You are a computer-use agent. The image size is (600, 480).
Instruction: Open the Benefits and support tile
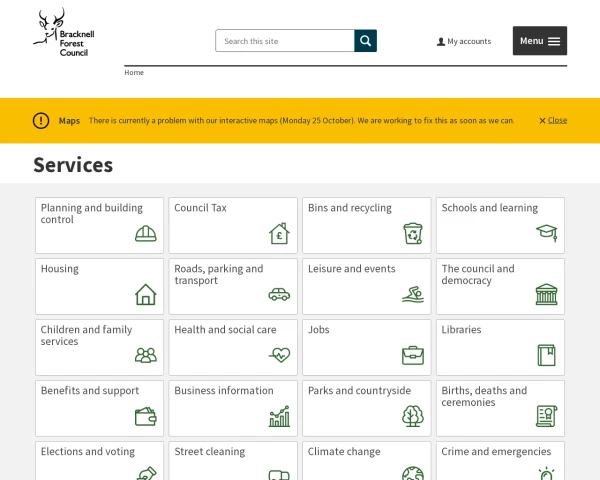99,408
